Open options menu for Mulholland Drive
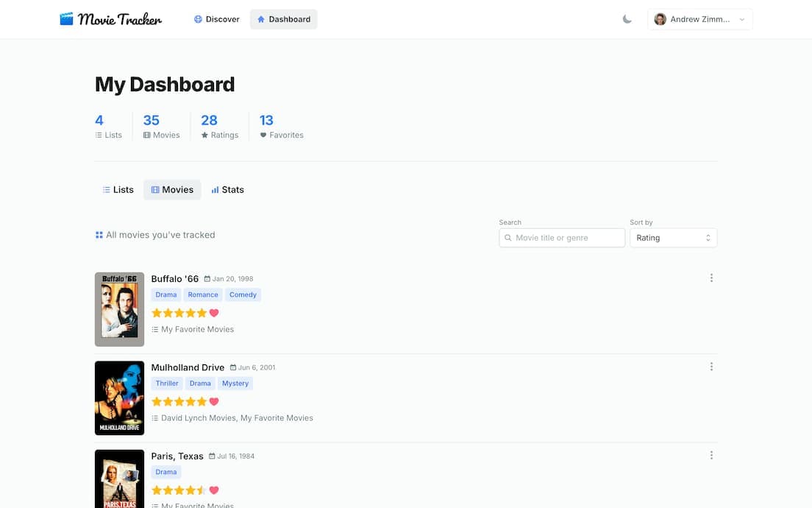This screenshot has height=508, width=812. pos(711,367)
